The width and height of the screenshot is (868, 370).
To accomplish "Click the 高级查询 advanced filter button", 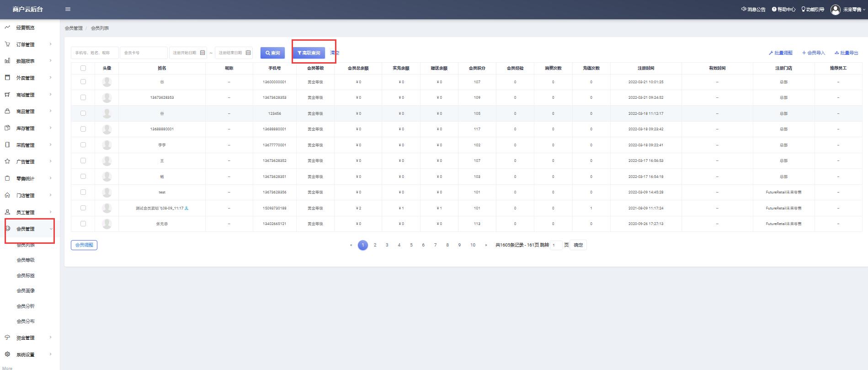I will (309, 53).
